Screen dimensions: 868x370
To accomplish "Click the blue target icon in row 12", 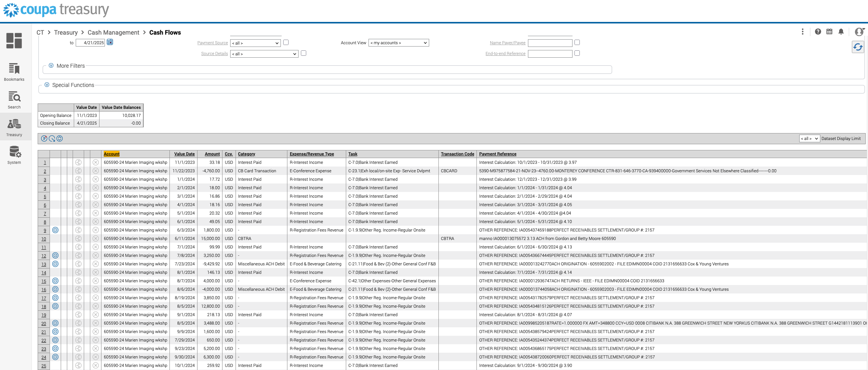I will click(55, 255).
